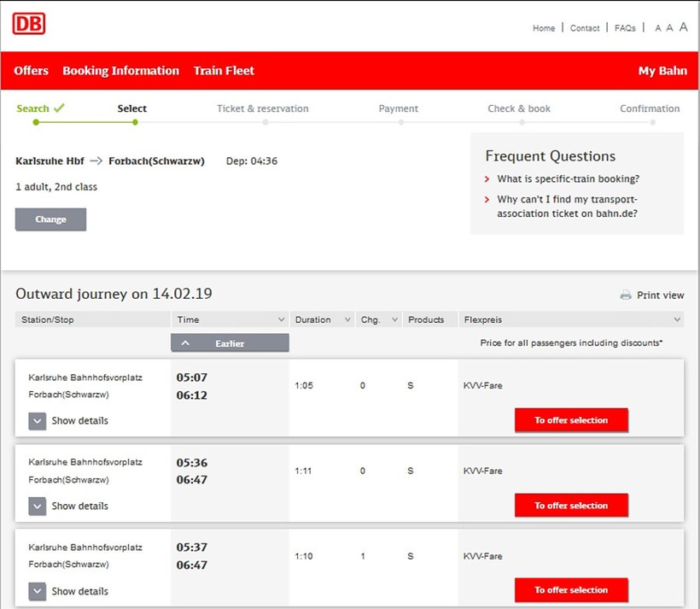Open the Flexpreis column dropdown
The width and height of the screenshot is (700, 609).
[x=677, y=320]
